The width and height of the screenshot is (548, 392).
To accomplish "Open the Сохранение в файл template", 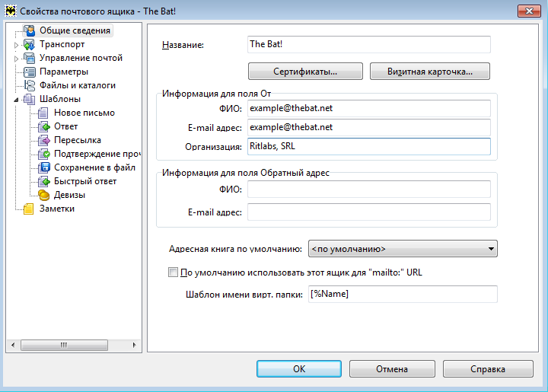I will click(94, 167).
